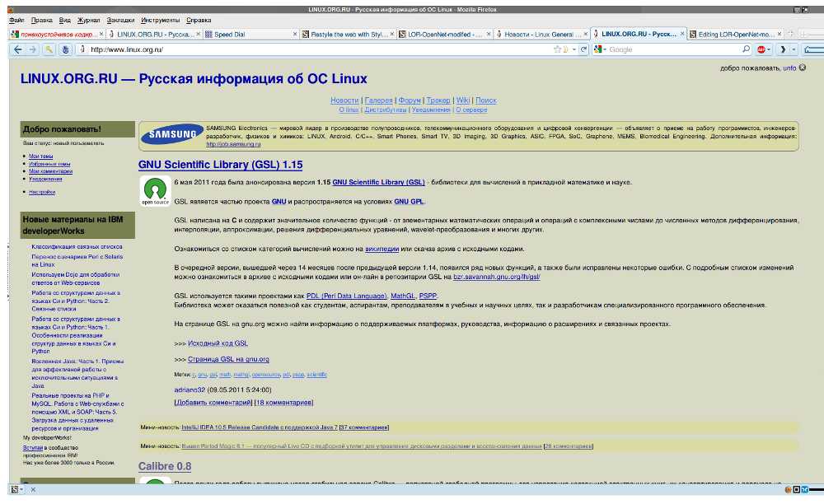Open the Форум link in site navigation
Screen dimensions: 824x504
(x=410, y=100)
